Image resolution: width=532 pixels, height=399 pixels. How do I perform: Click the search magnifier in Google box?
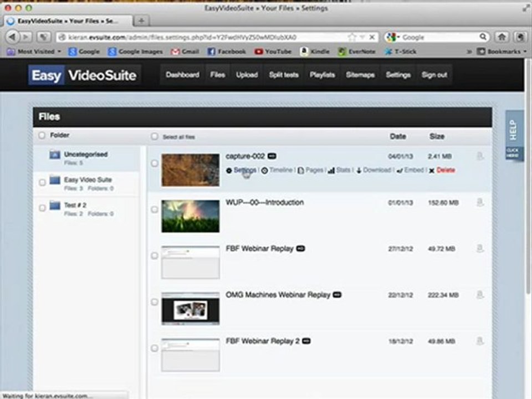point(483,37)
